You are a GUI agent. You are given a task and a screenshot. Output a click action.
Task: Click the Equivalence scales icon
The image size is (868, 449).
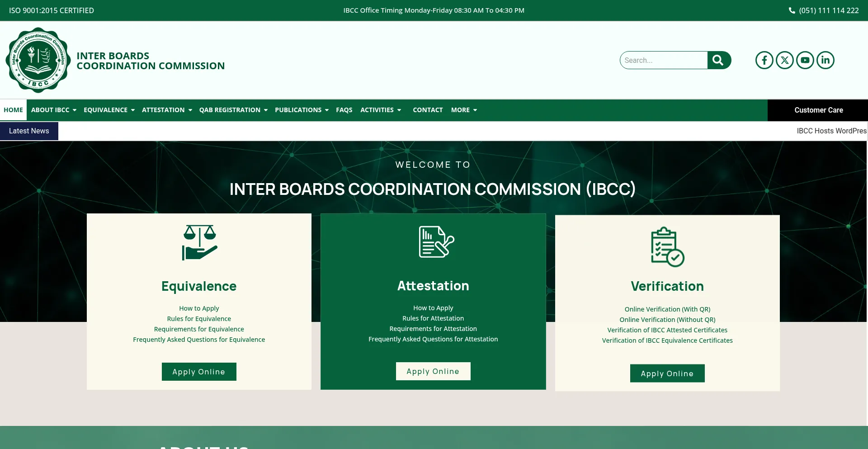[199, 242]
